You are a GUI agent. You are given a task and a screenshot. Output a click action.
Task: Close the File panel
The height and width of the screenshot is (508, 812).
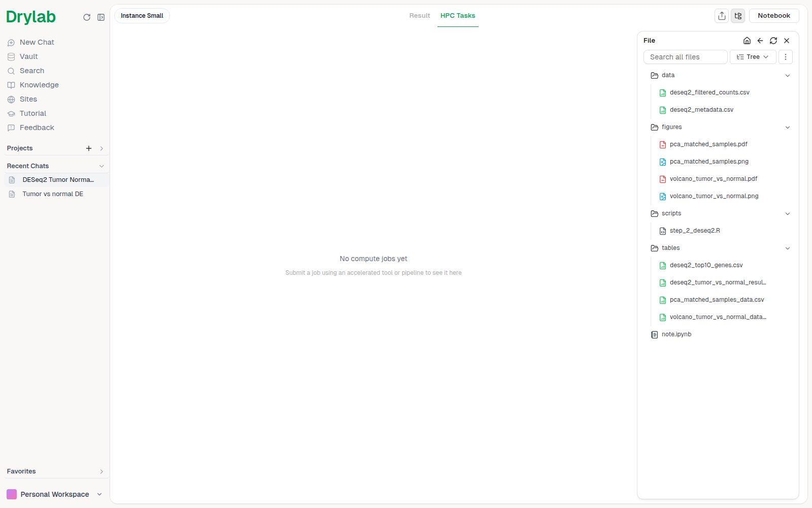[x=787, y=41]
